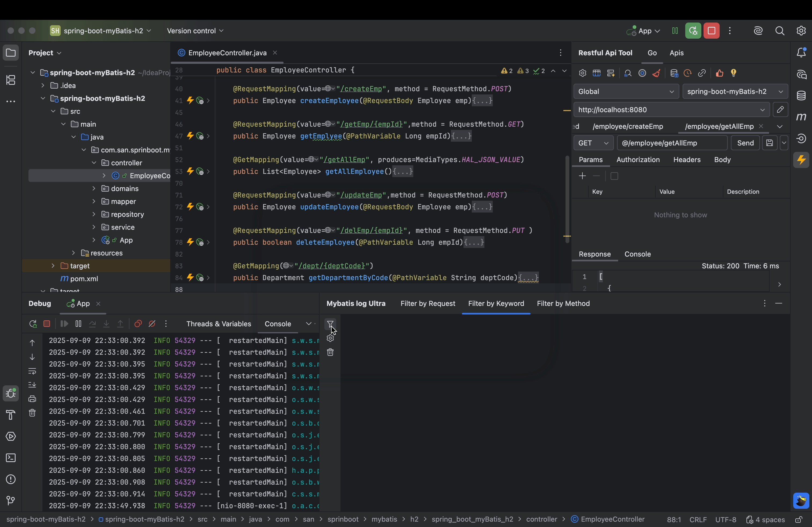Image resolution: width=812 pixels, height=527 pixels.
Task: Toggle soft-wrap in debug console
Action: pos(32,371)
